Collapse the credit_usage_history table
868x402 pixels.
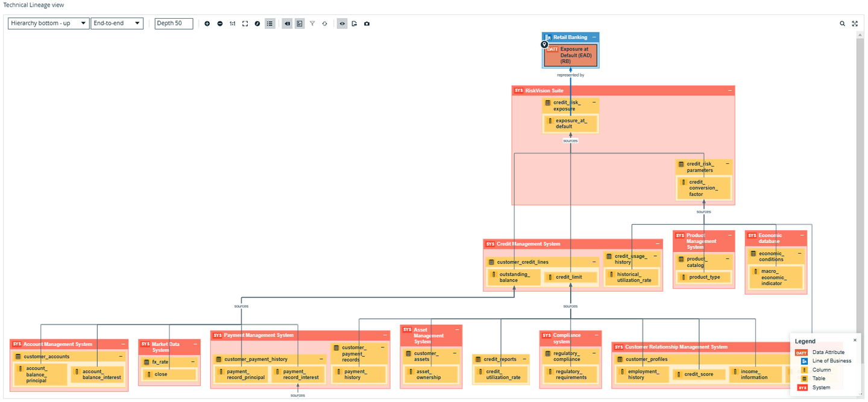pos(655,256)
